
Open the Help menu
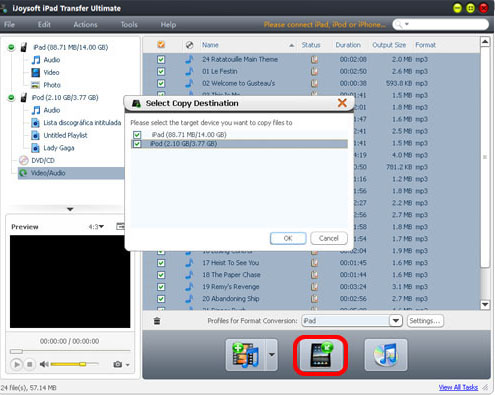168,24
